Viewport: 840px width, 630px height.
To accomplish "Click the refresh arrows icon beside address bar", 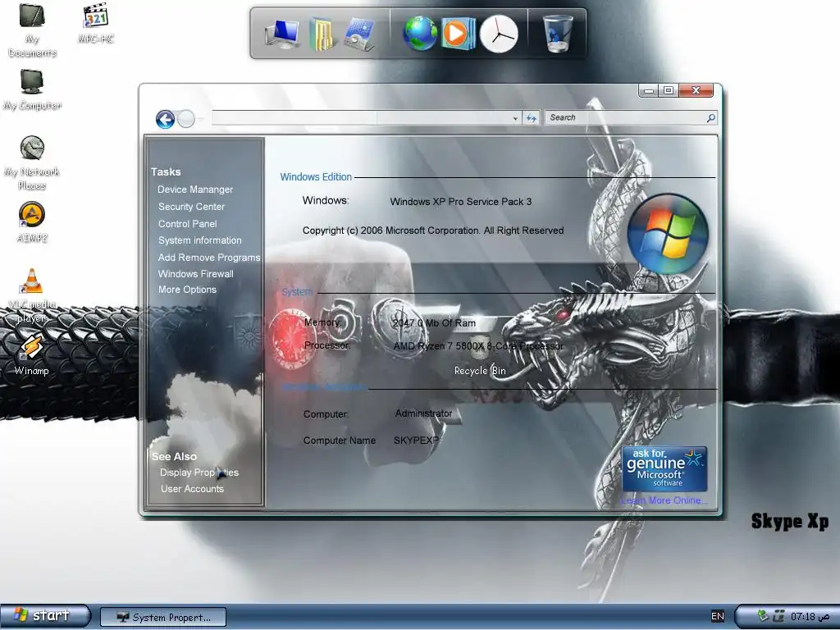I will [x=531, y=118].
